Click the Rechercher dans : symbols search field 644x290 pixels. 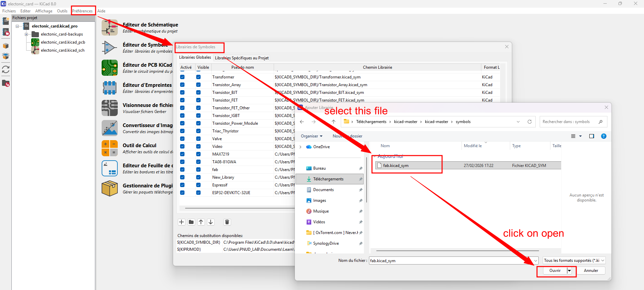click(x=574, y=122)
